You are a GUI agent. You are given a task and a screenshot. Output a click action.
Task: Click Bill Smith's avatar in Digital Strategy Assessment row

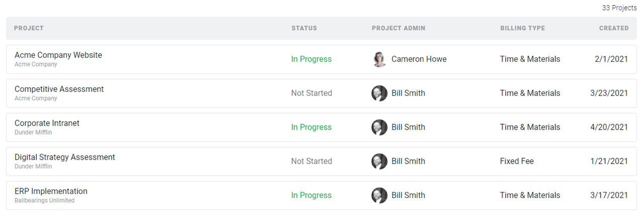tap(379, 161)
